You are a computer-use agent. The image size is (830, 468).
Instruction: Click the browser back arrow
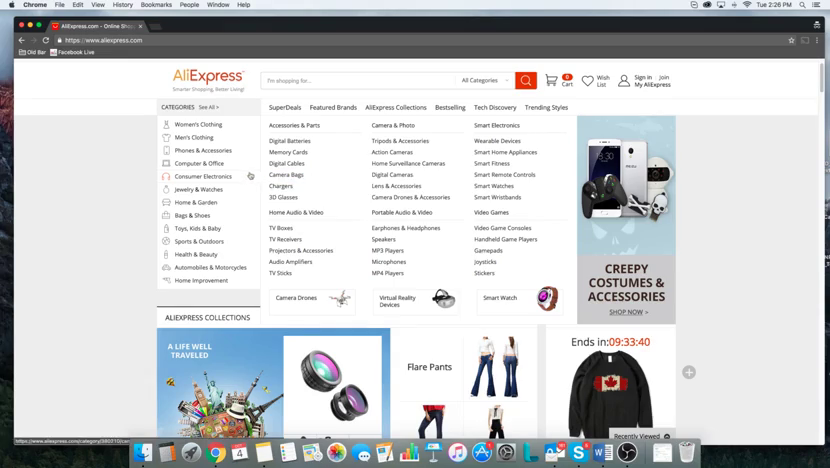tap(22, 40)
